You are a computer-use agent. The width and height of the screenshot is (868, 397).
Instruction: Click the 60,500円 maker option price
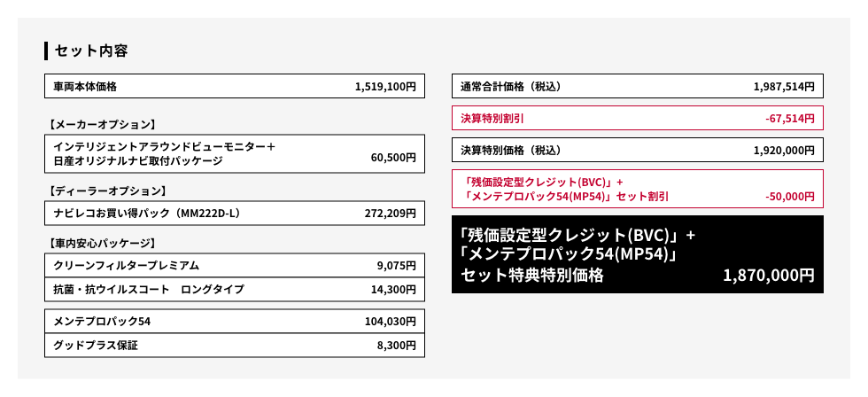pyautogui.click(x=393, y=158)
